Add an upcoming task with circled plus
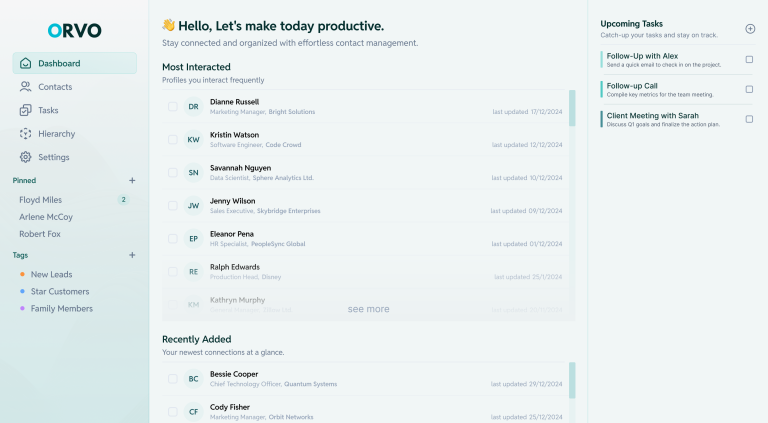Screen dimensions: 768x423 pyautogui.click(x=750, y=29)
